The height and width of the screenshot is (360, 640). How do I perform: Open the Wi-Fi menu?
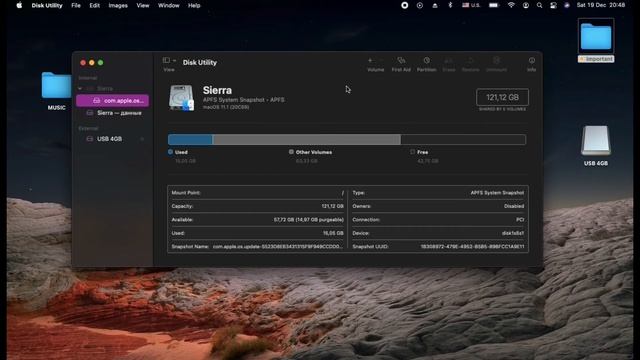click(x=511, y=5)
